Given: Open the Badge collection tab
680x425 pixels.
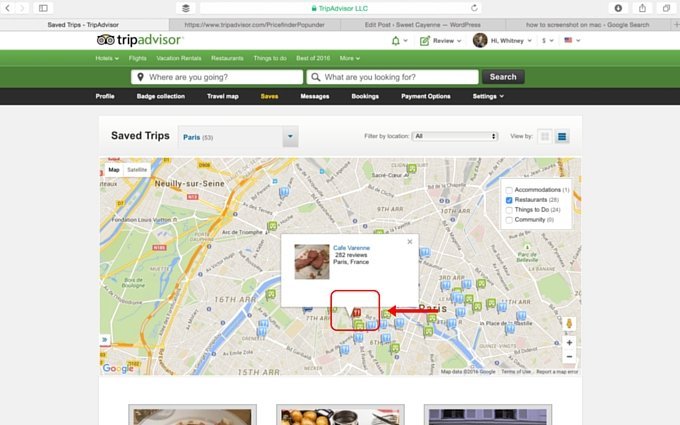Looking at the screenshot, I should pyautogui.click(x=161, y=96).
